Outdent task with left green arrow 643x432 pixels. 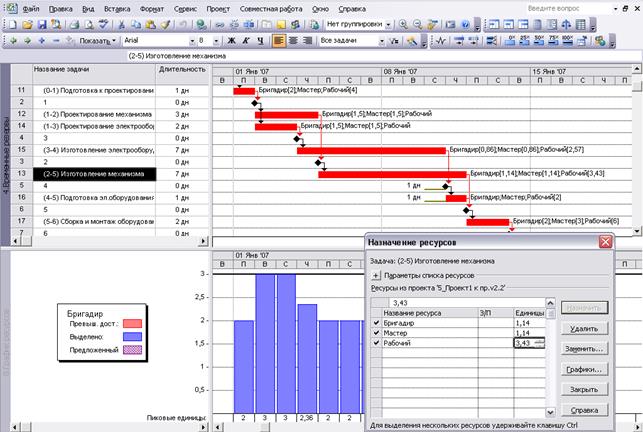pyautogui.click(x=13, y=41)
